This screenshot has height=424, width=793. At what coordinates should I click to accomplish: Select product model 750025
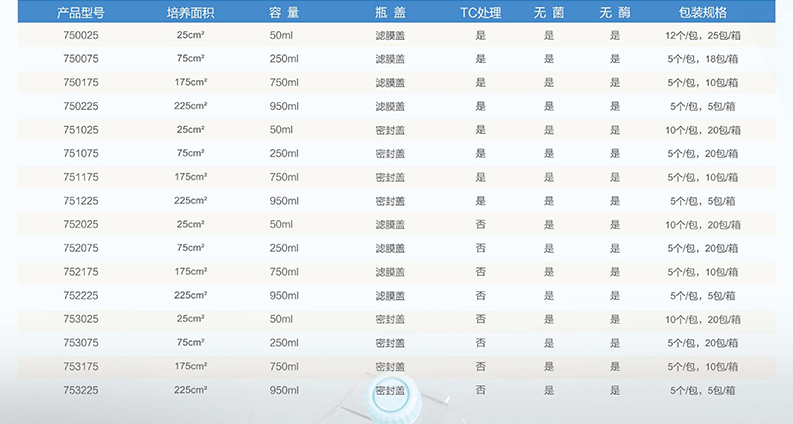(81, 35)
